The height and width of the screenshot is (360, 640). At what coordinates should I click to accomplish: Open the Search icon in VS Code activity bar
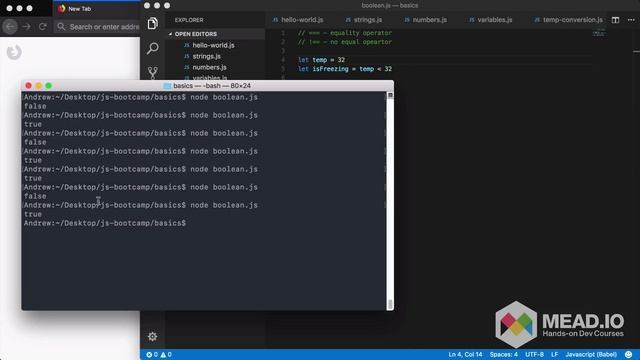[153, 48]
